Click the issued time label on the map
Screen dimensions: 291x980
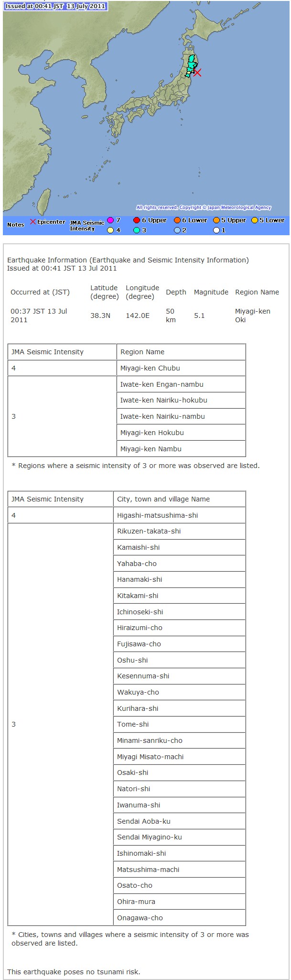[55, 6]
